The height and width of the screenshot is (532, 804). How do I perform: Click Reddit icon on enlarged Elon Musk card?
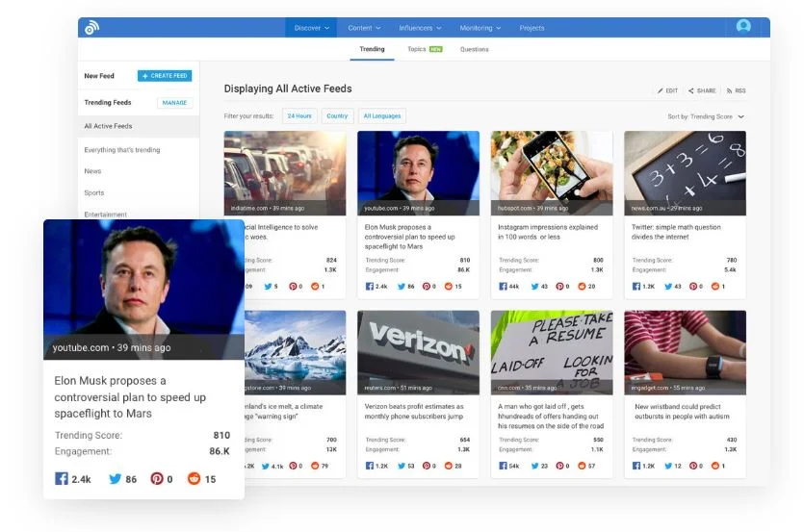pyautogui.click(x=194, y=479)
